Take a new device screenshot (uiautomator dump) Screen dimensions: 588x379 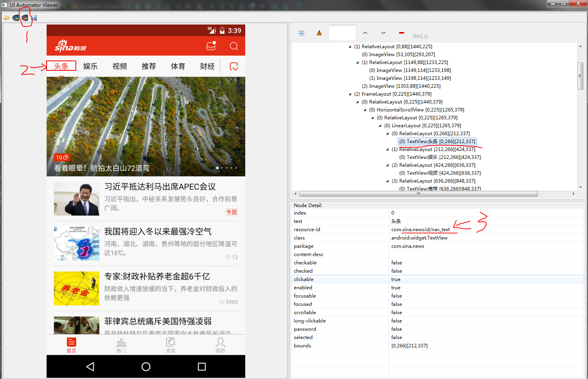[17, 17]
